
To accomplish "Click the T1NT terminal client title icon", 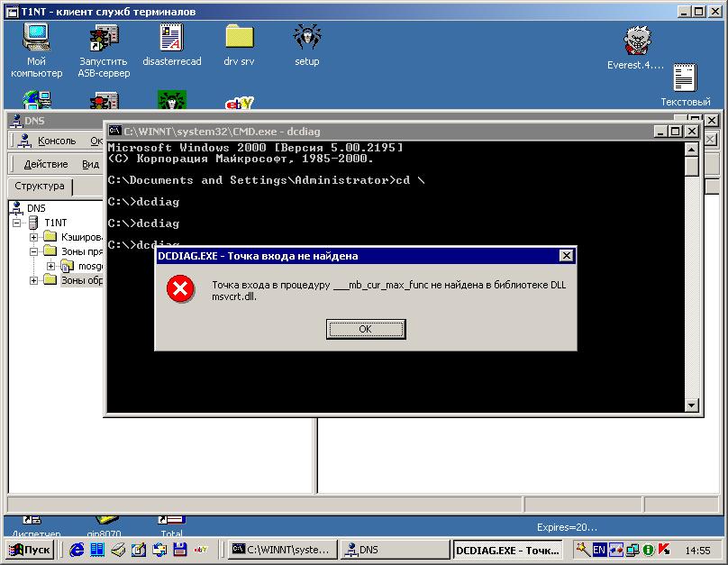I will point(13,12).
